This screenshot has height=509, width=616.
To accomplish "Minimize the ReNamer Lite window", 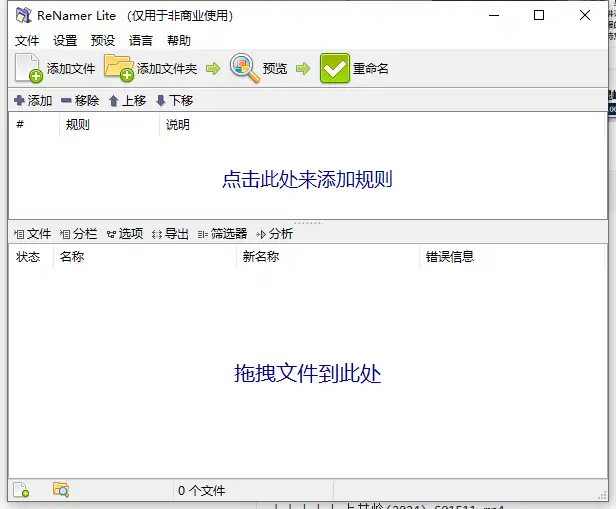I will pyautogui.click(x=494, y=15).
